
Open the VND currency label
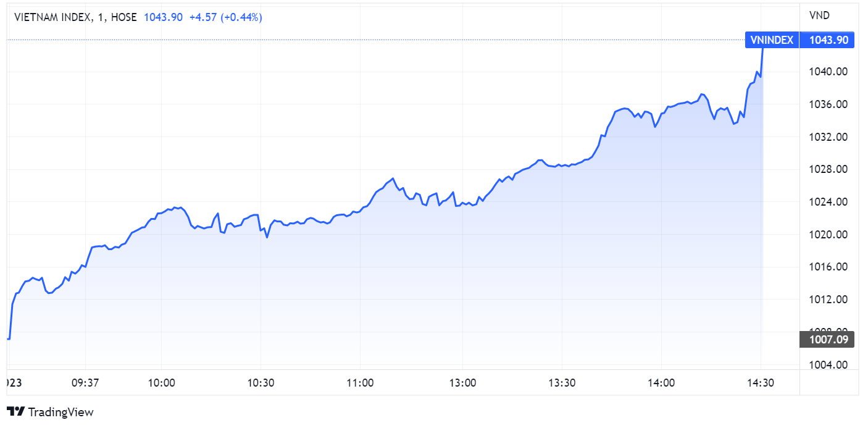[x=819, y=15]
